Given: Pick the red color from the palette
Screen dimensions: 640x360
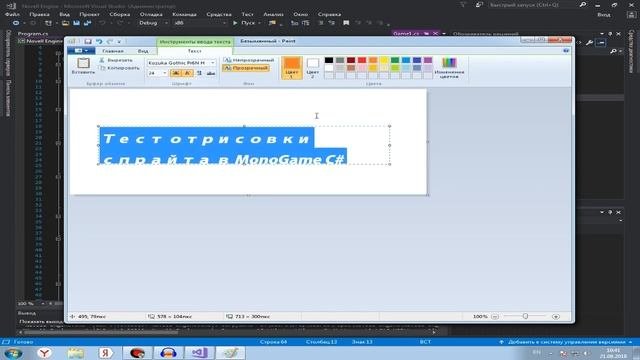Looking at the screenshot, I should [362, 60].
